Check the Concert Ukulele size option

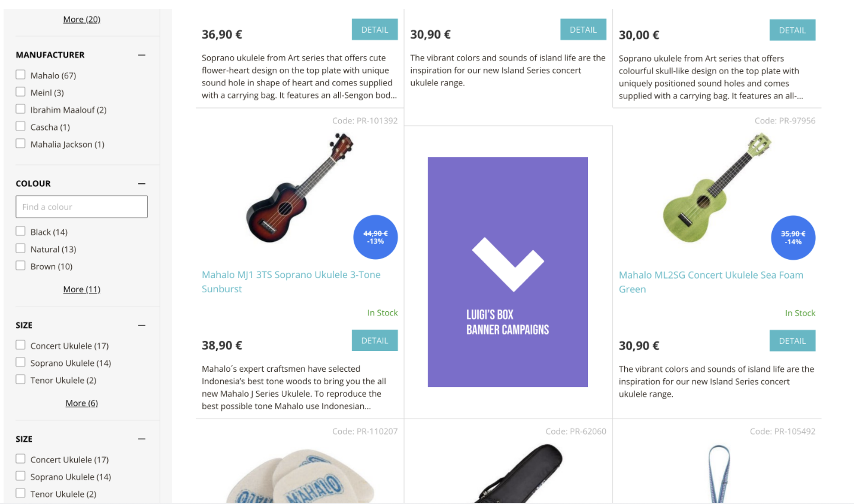point(20,345)
